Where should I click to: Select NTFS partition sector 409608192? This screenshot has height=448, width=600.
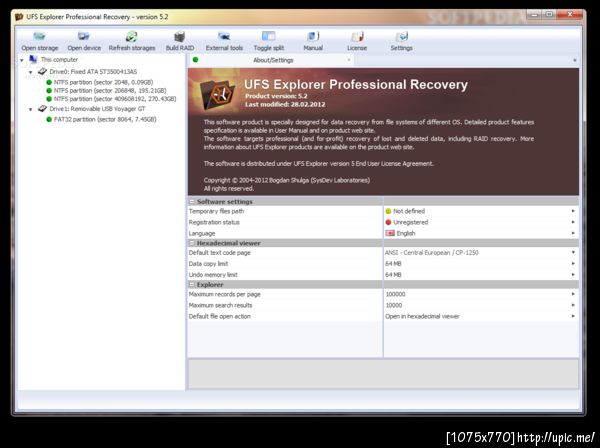pos(115,99)
